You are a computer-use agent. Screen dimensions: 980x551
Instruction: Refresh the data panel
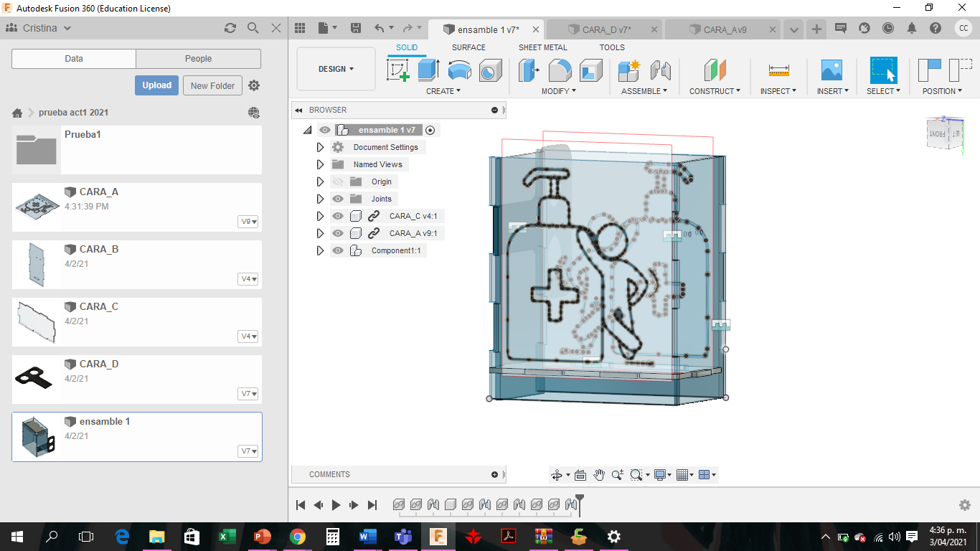click(x=230, y=28)
